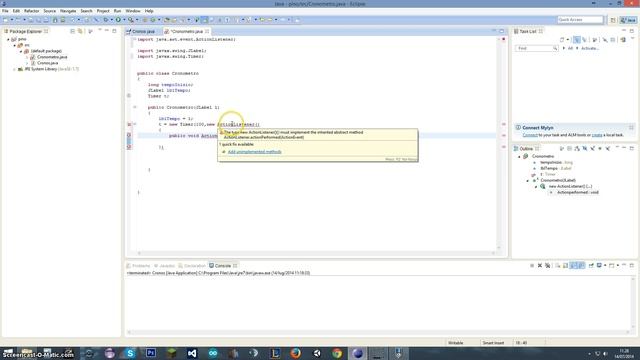The height and width of the screenshot is (360, 640).
Task: Click the Terminate icon in Console
Action: pos(532,266)
